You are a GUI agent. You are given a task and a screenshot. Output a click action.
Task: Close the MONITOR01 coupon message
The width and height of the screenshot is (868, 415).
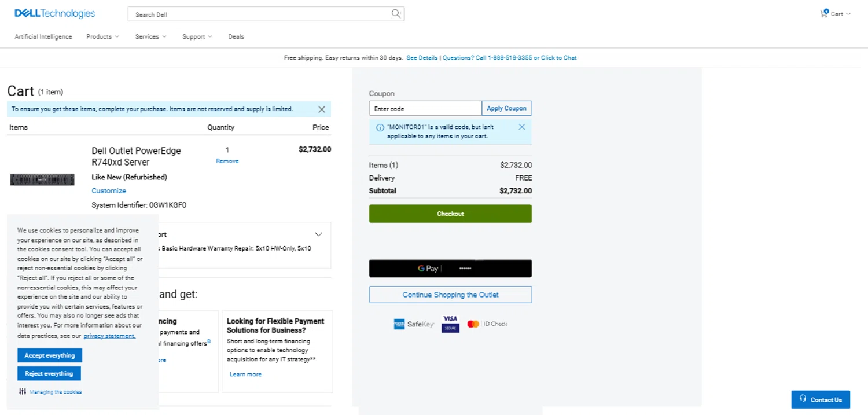click(x=521, y=127)
